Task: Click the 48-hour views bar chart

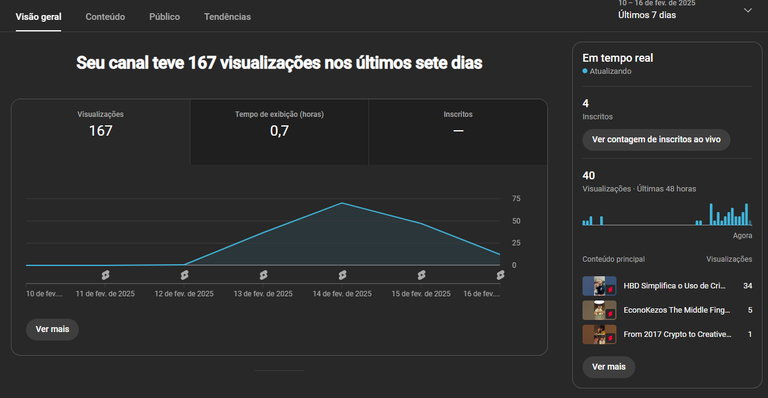Action: 667,214
